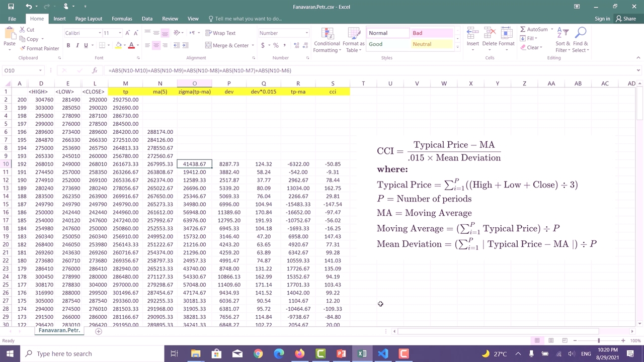
Task: Open Conditional Formatting menu
Action: click(x=327, y=40)
